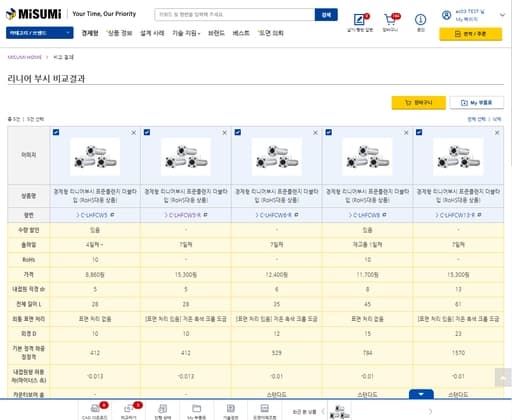Click the product search input field
The width and height of the screenshot is (512, 420).
click(x=234, y=14)
